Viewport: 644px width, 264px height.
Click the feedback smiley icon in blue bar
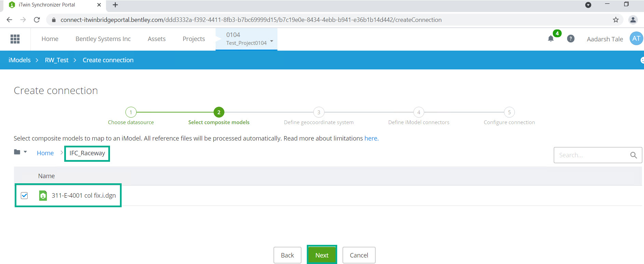pos(642,60)
